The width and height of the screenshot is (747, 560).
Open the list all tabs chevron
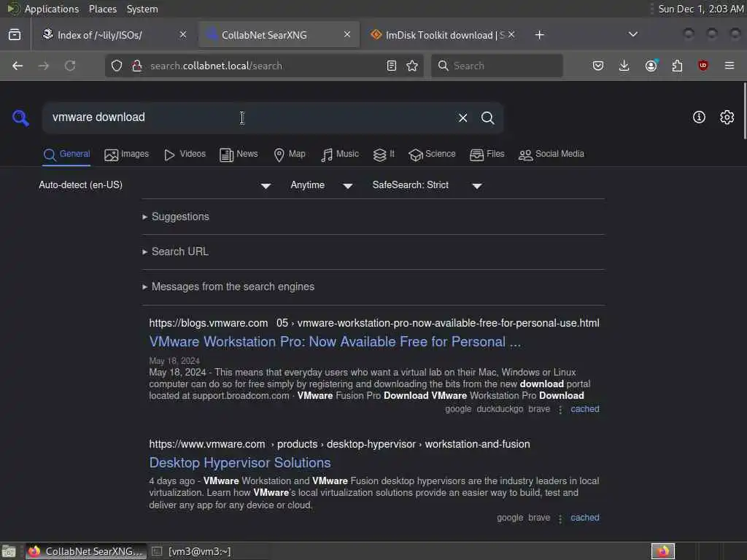pyautogui.click(x=632, y=34)
